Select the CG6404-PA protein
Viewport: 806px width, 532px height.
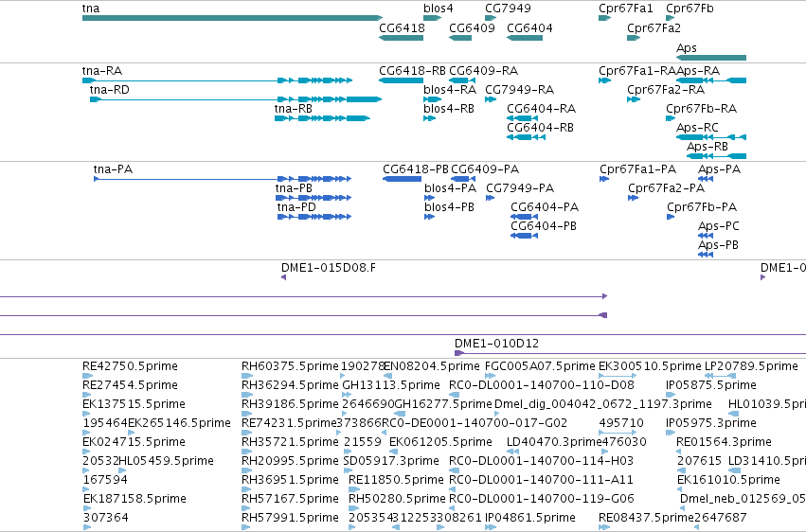525,217
